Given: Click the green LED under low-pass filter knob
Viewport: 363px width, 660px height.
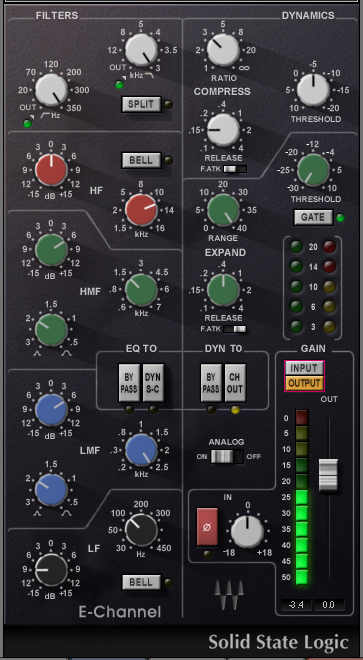Looking at the screenshot, I should point(120,85).
